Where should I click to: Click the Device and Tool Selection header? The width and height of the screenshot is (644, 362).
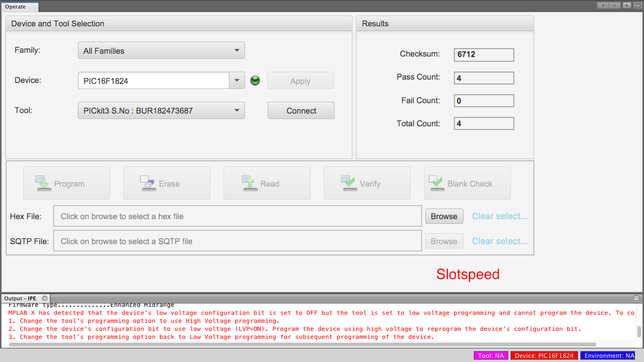(179, 24)
